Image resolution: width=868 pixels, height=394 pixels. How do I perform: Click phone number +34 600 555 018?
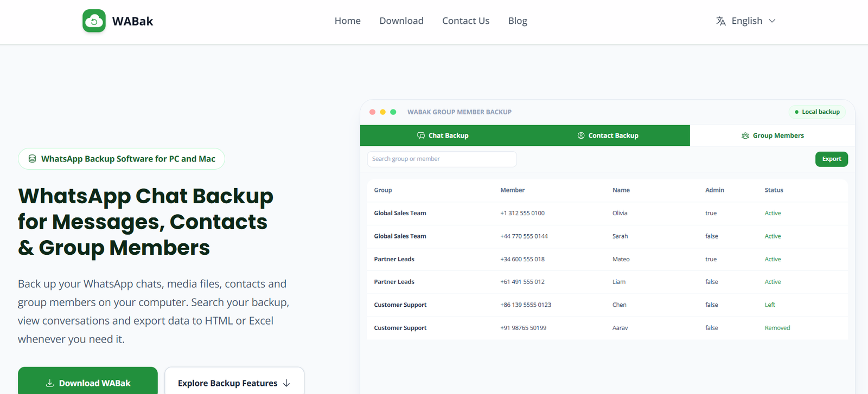[x=522, y=259]
